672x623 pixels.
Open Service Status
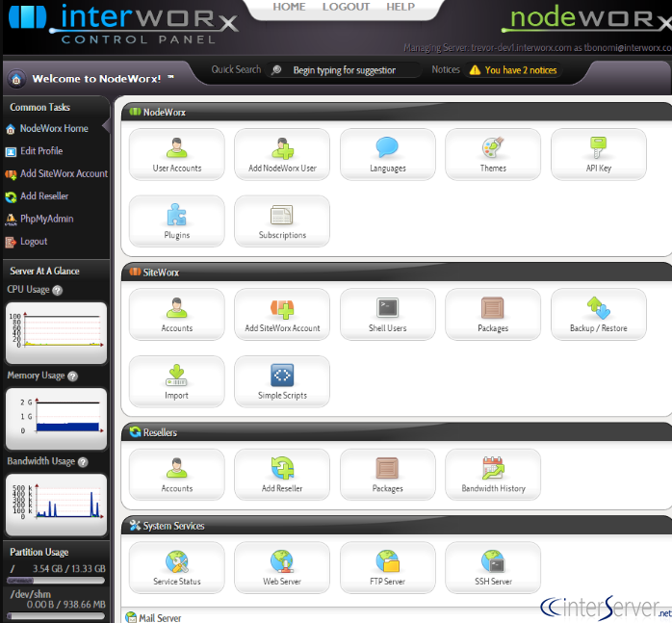pyautogui.click(x=176, y=568)
